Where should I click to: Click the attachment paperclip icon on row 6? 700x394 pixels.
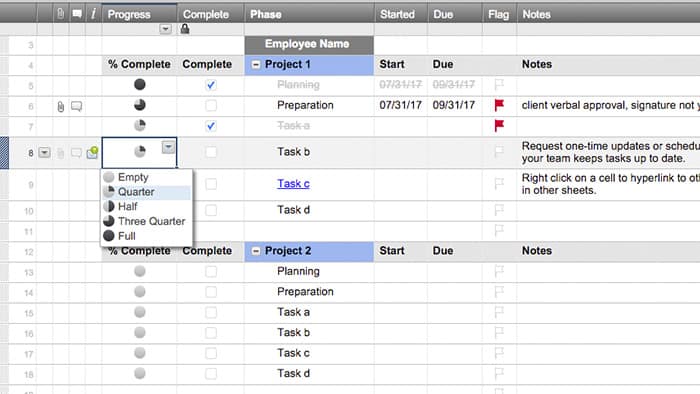[x=61, y=107]
